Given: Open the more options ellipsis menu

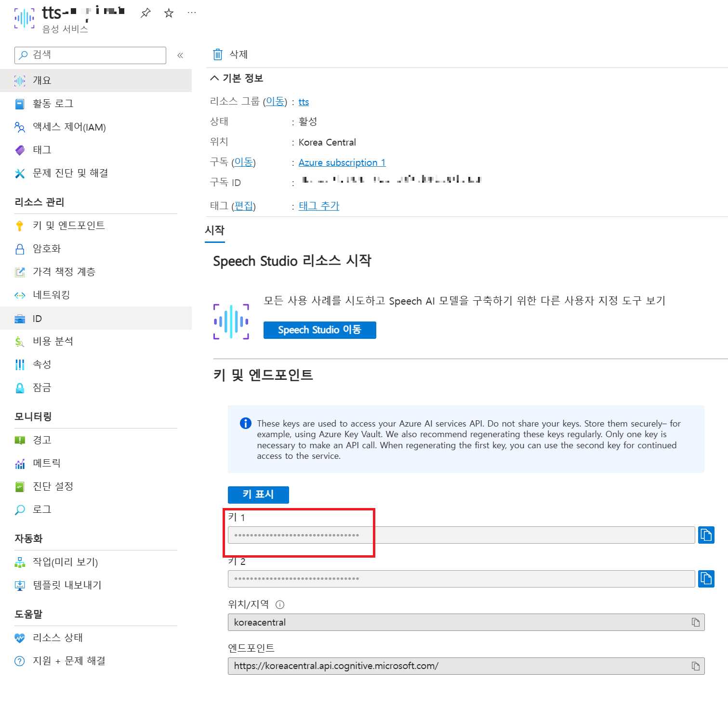Looking at the screenshot, I should coord(192,13).
